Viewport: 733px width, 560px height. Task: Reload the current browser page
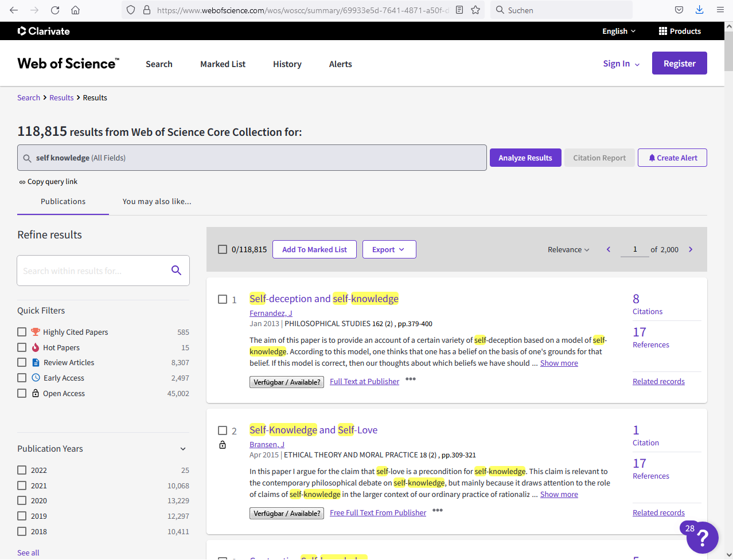[55, 10]
